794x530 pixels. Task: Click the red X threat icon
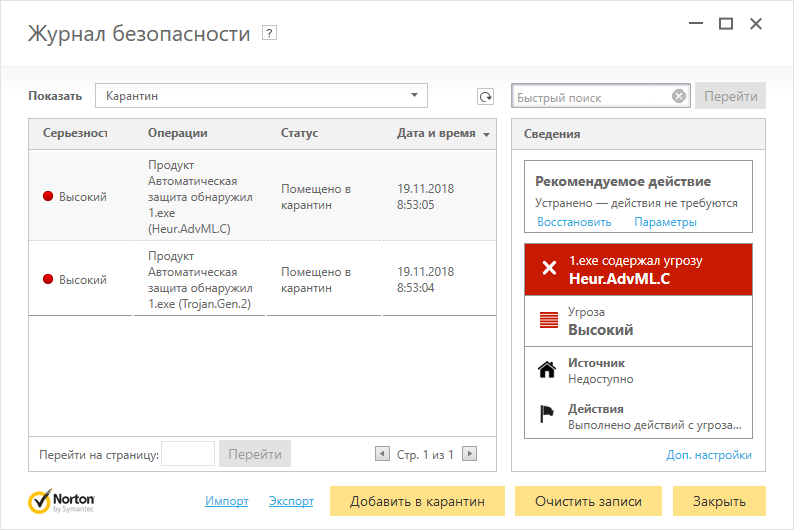pos(548,268)
